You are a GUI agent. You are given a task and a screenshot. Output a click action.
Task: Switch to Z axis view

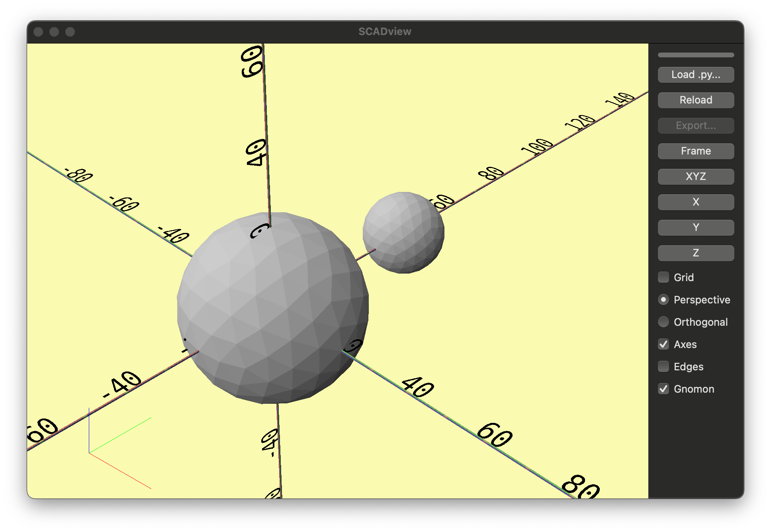click(x=695, y=253)
